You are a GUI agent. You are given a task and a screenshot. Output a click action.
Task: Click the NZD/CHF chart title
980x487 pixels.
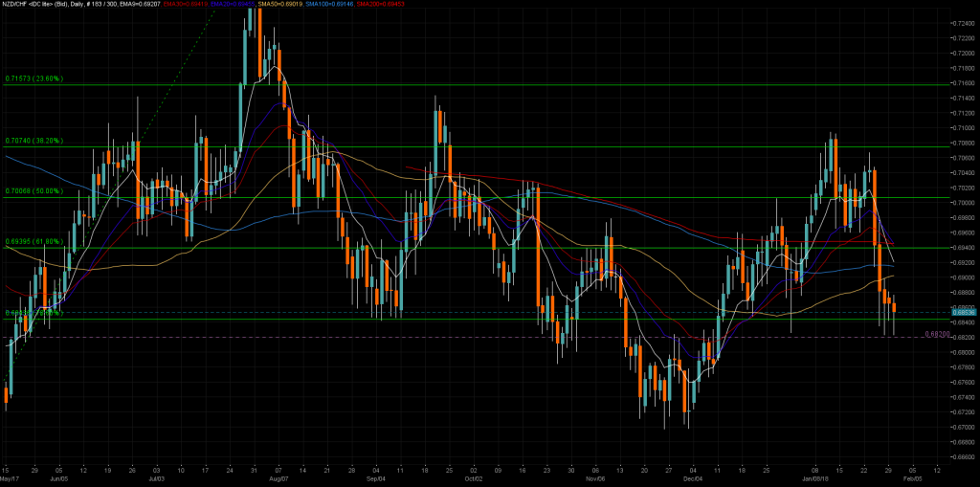tap(14, 4)
